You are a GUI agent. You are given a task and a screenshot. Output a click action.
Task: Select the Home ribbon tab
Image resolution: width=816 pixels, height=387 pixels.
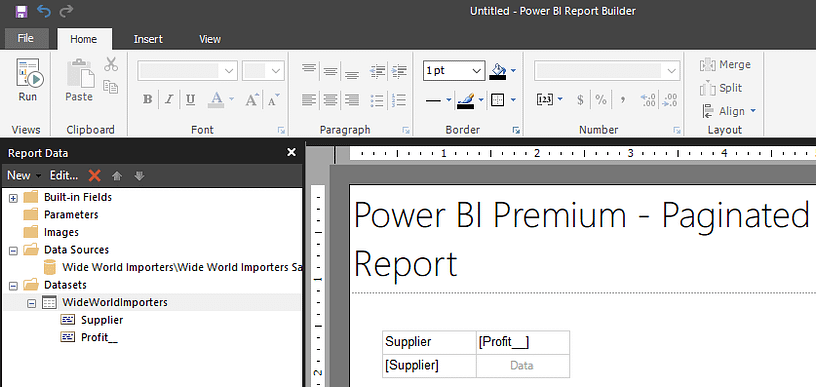click(84, 39)
